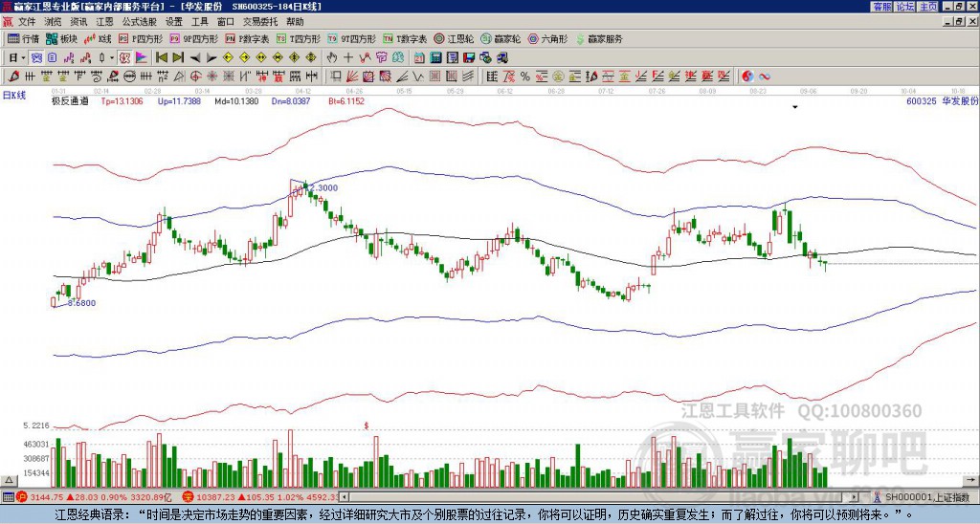
Task: Open the 交易委托 menu
Action: click(260, 22)
